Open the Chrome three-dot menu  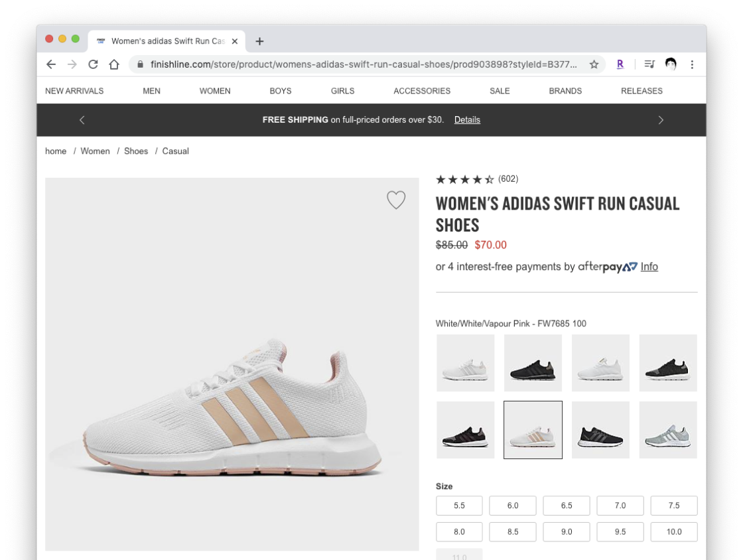(x=692, y=64)
